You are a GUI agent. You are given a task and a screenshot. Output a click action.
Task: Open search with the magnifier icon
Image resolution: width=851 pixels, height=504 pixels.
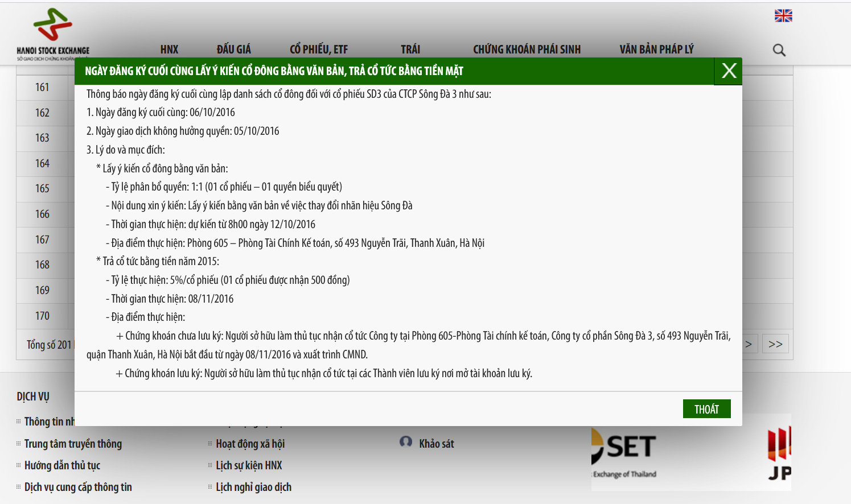779,50
